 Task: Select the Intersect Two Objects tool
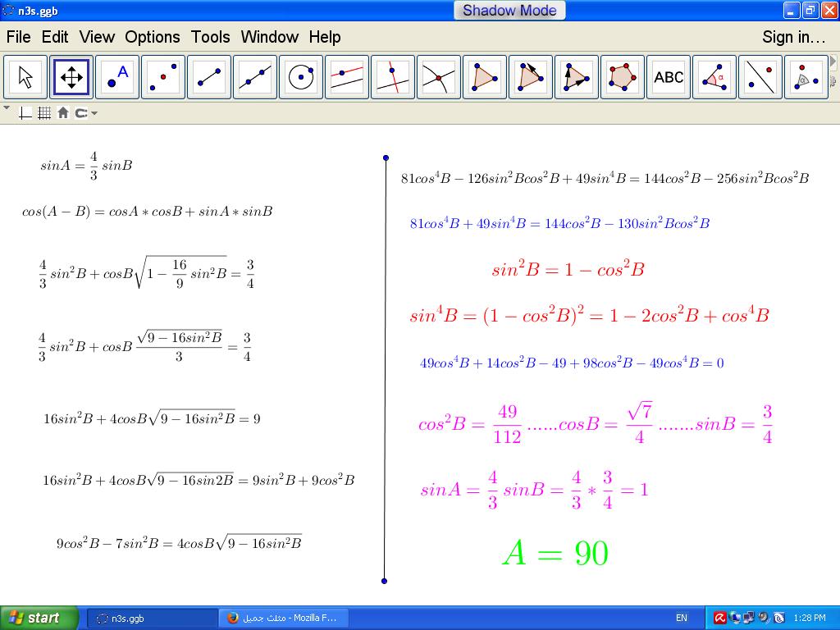coord(439,77)
